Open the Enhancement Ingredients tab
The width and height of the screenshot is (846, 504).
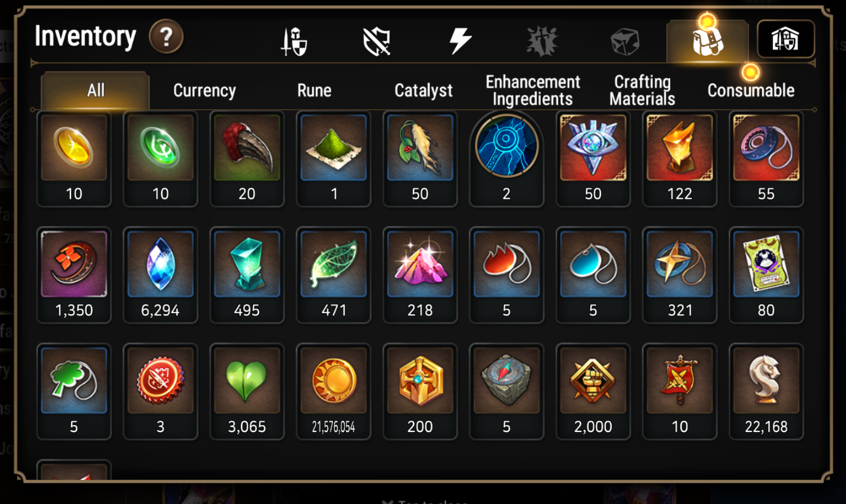pyautogui.click(x=533, y=91)
